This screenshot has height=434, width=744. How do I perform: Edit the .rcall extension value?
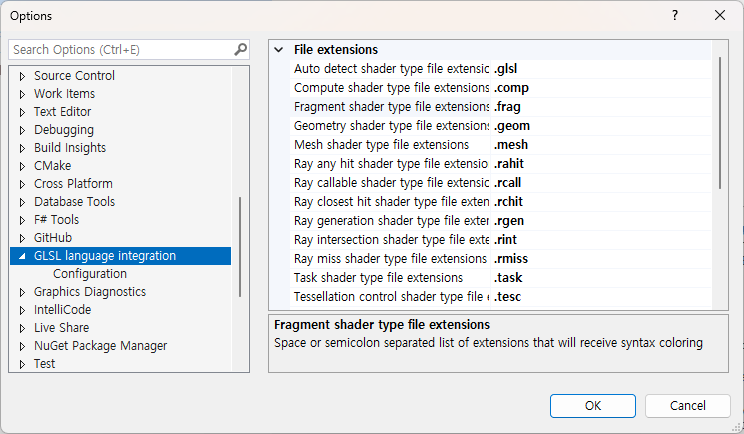point(601,183)
